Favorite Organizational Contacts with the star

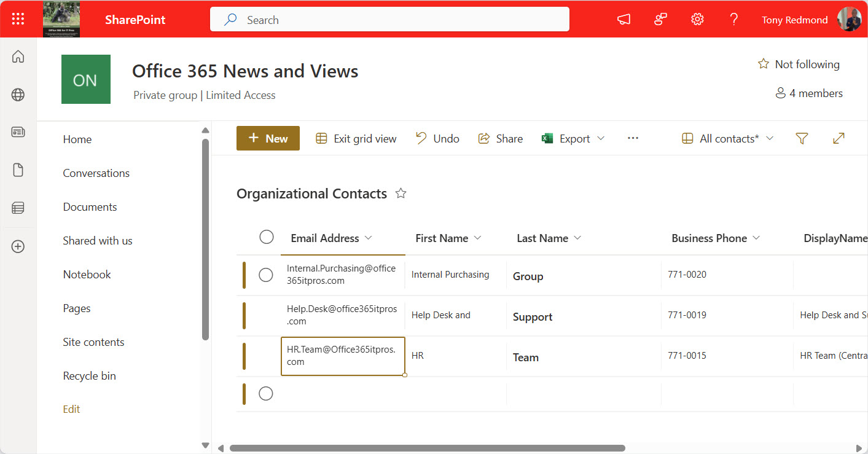point(400,193)
